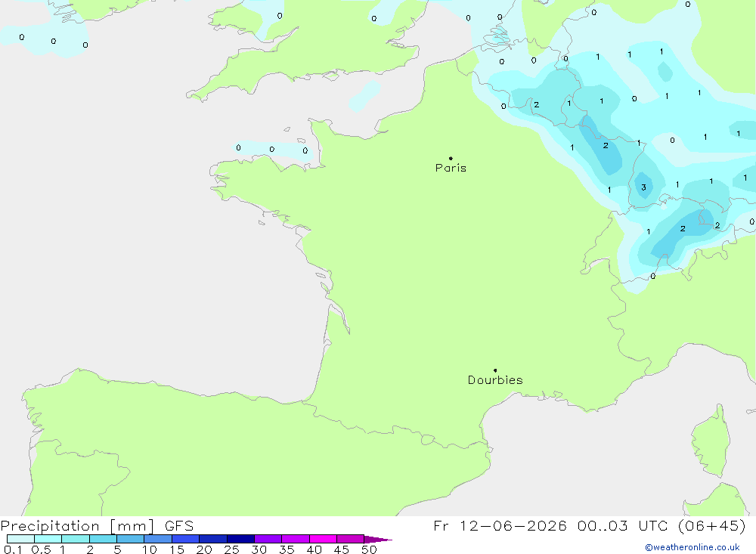Select the Dourbies location label
This screenshot has height=554, width=756.
tap(495, 380)
